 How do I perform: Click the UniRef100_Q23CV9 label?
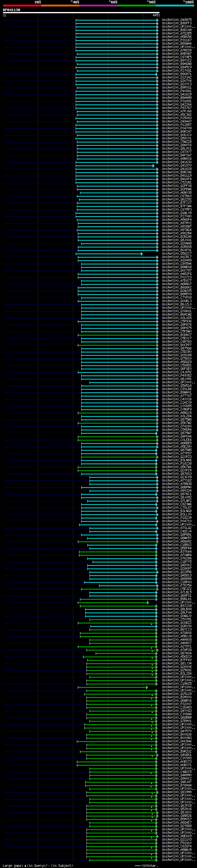click(177, 477)
